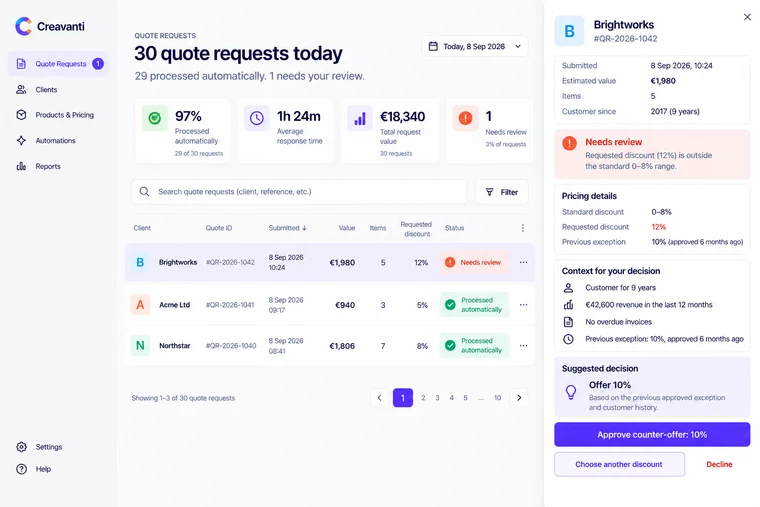Click the large Brightworks B avatar in detail panel

(570, 31)
